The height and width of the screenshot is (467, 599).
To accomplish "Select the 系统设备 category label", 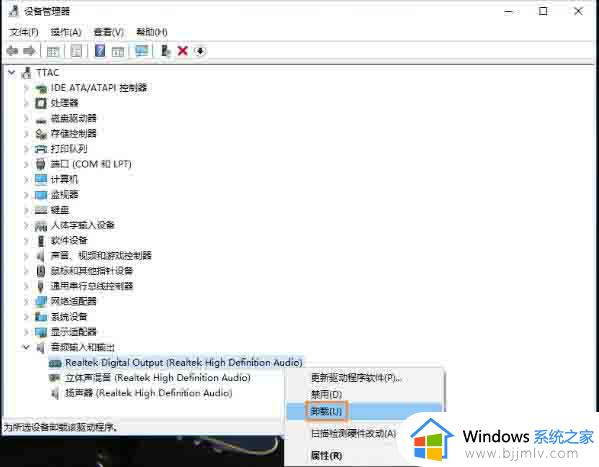I will point(69,316).
